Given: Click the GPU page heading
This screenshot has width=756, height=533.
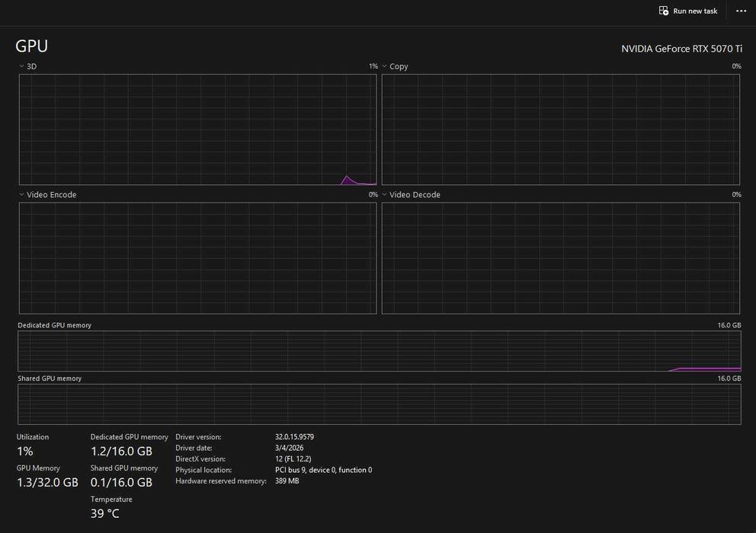Looking at the screenshot, I should click(31, 46).
